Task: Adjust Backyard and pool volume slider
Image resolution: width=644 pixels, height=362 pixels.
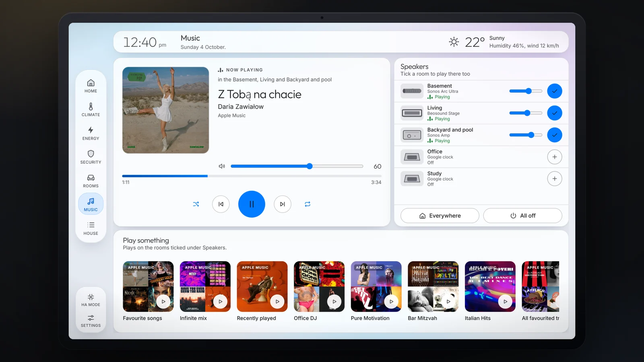Action: 526,135
